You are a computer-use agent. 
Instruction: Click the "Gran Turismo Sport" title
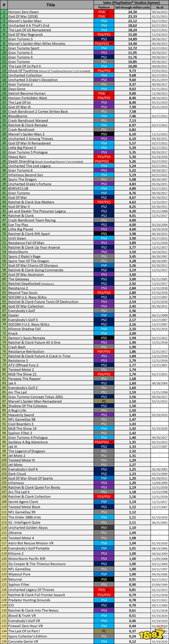click(24, 48)
